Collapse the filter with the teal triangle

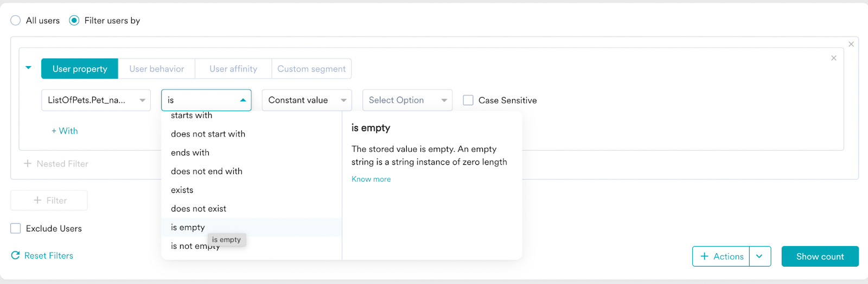29,68
